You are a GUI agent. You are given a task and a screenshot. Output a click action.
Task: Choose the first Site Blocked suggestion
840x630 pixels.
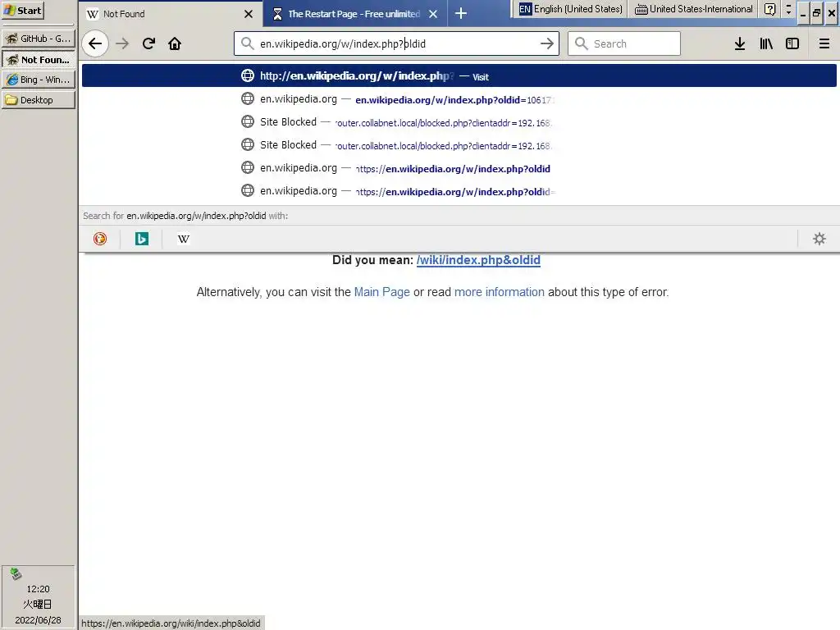[x=459, y=123]
